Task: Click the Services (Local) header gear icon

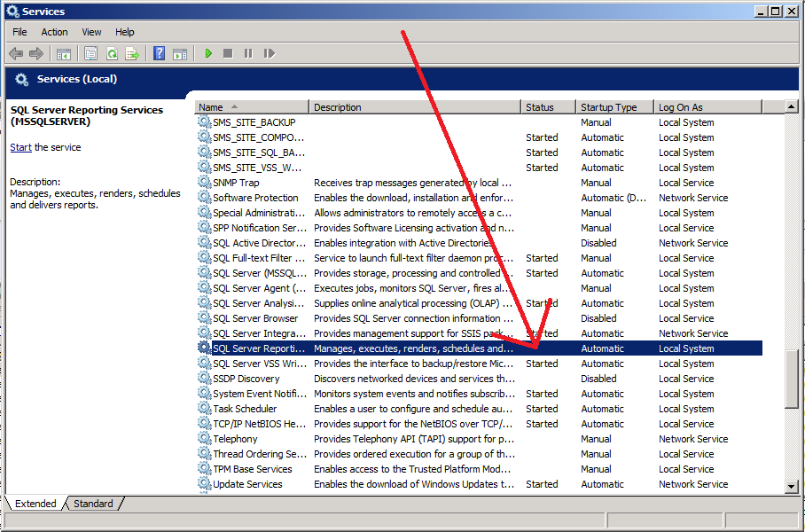Action: pyautogui.click(x=21, y=80)
